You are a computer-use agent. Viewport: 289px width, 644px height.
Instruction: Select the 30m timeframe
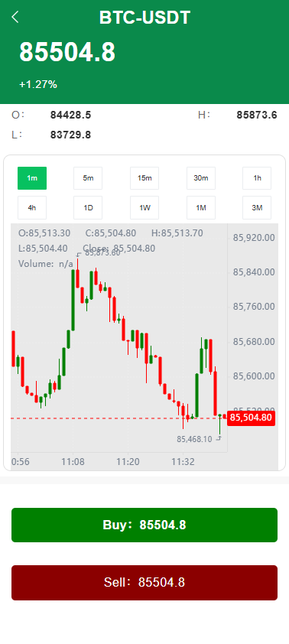coord(201,178)
